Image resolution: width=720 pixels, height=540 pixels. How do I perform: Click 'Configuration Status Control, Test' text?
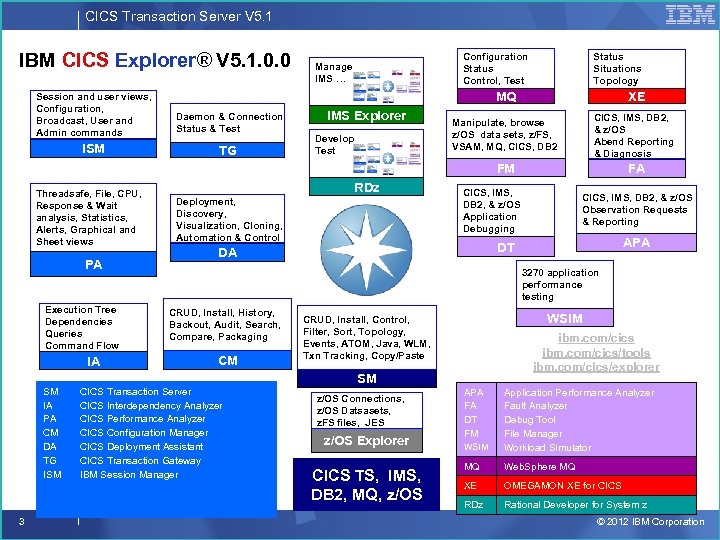[x=495, y=68]
